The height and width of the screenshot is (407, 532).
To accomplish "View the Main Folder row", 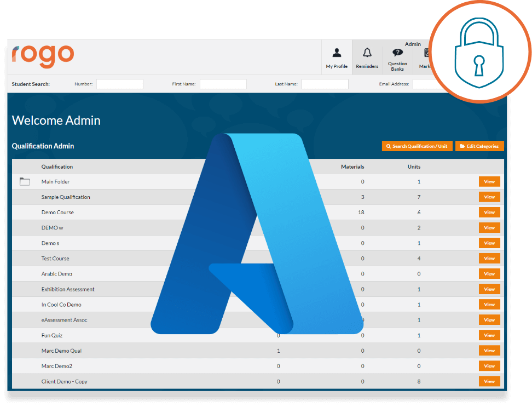I will (x=489, y=182).
